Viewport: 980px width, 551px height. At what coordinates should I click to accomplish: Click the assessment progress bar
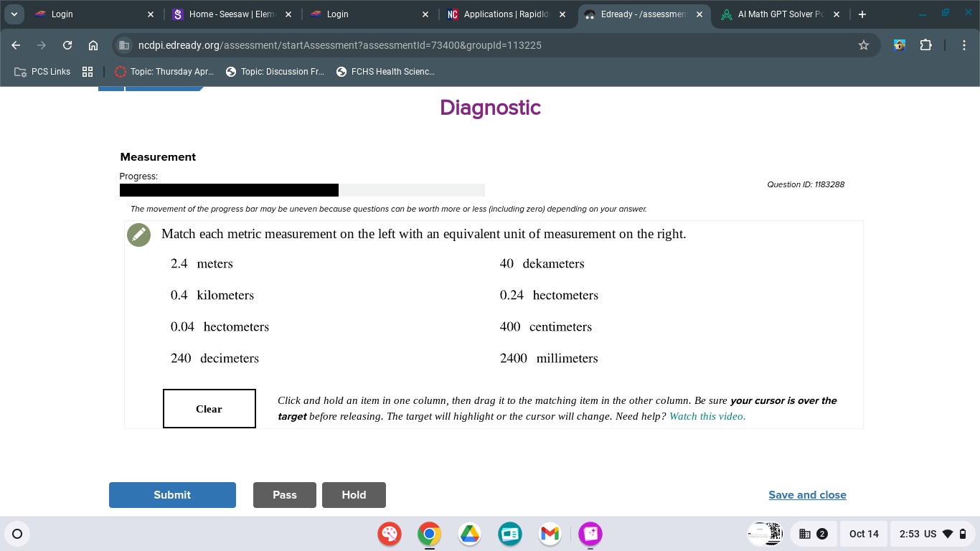(302, 190)
